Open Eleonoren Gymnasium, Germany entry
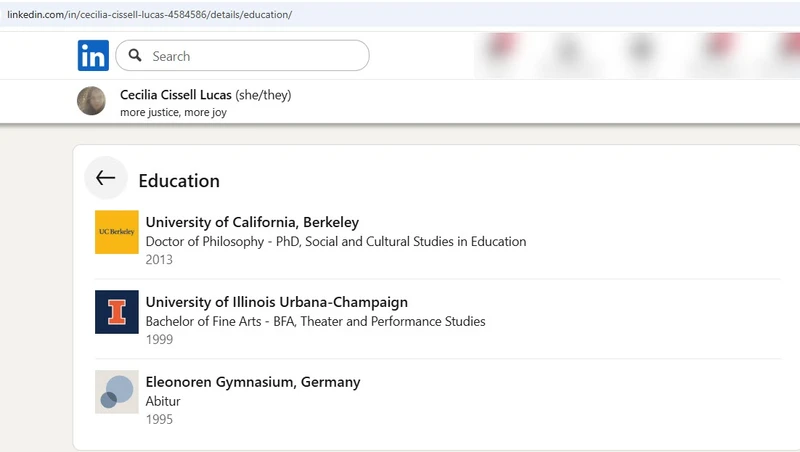The image size is (800, 452). pyautogui.click(x=253, y=382)
